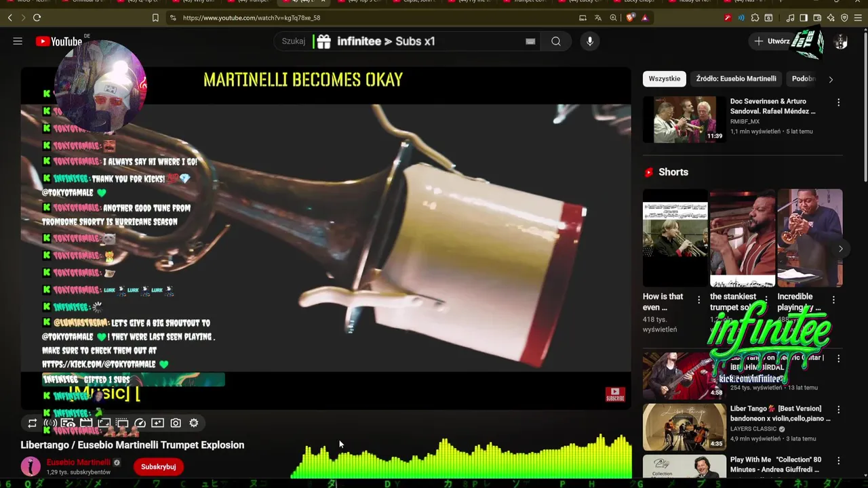
Task: Select the Źródło: Eusebio Martinelli chip
Action: tap(736, 79)
